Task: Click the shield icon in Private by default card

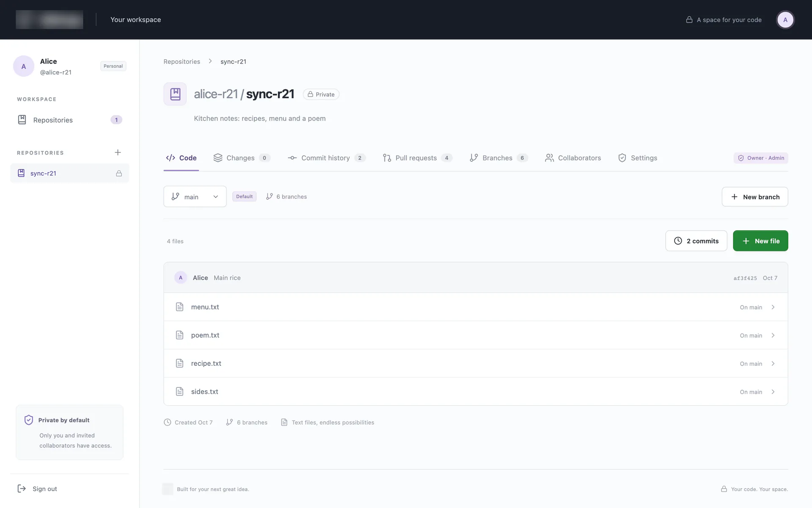Action: pos(29,420)
